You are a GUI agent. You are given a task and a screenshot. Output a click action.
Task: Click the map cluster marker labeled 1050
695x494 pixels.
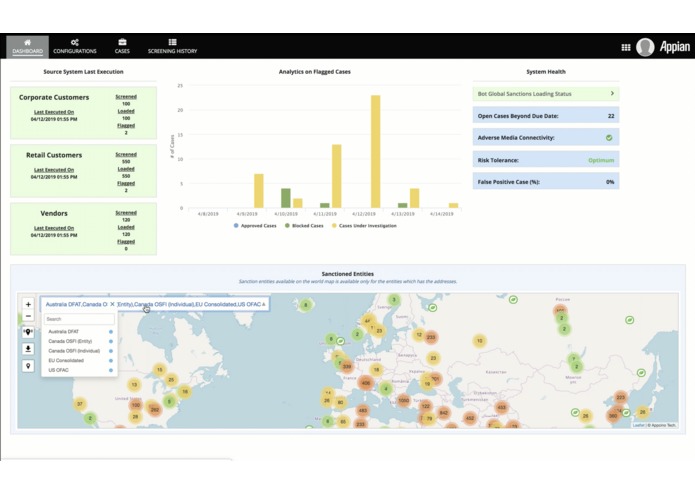(x=403, y=401)
